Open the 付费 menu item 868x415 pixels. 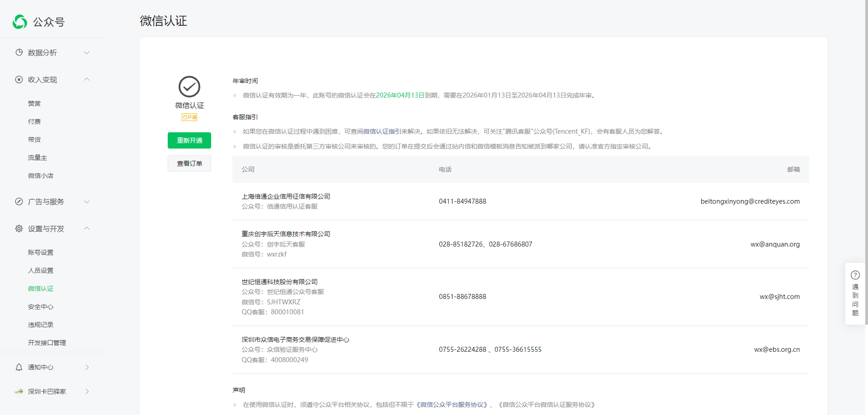click(34, 121)
